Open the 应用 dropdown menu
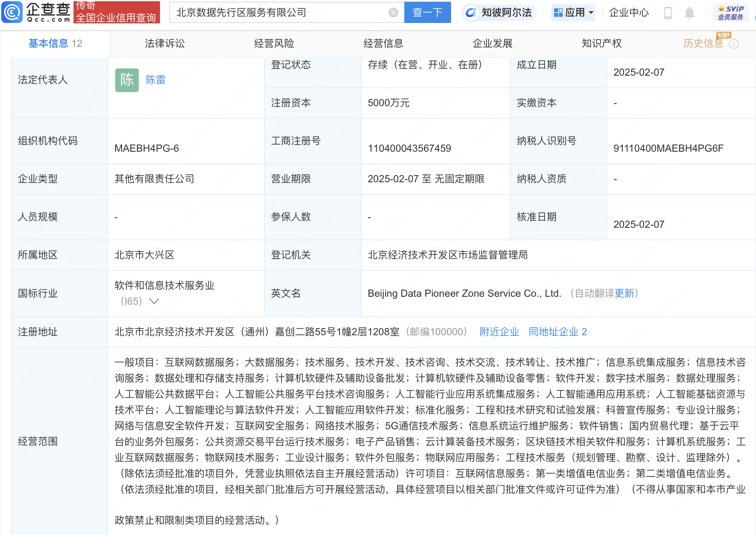756x535 pixels. (x=573, y=13)
